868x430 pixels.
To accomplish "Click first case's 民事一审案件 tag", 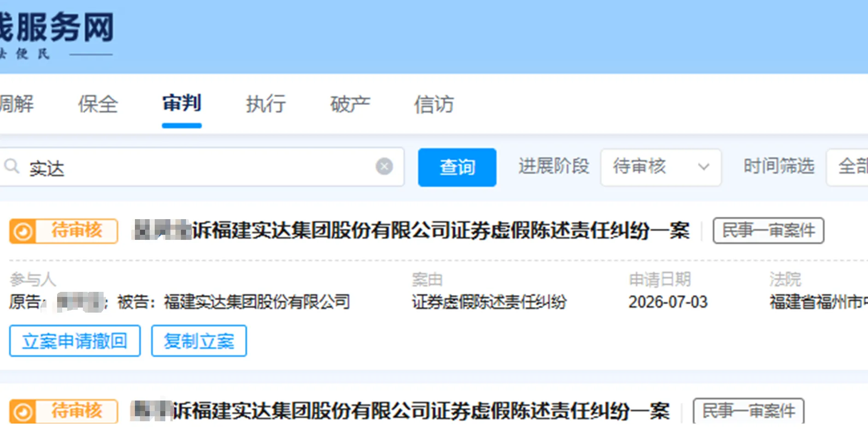I will pyautogui.click(x=768, y=231).
